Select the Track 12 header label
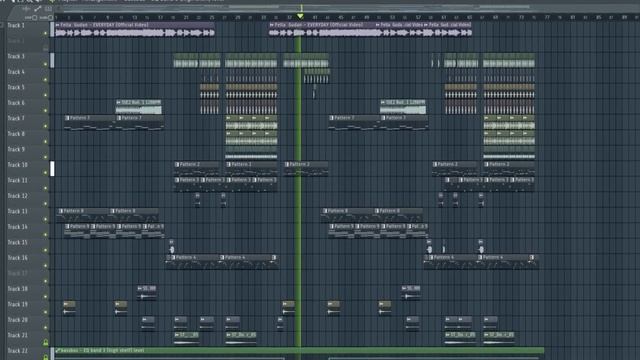The width and height of the screenshot is (640, 360). pos(18,196)
